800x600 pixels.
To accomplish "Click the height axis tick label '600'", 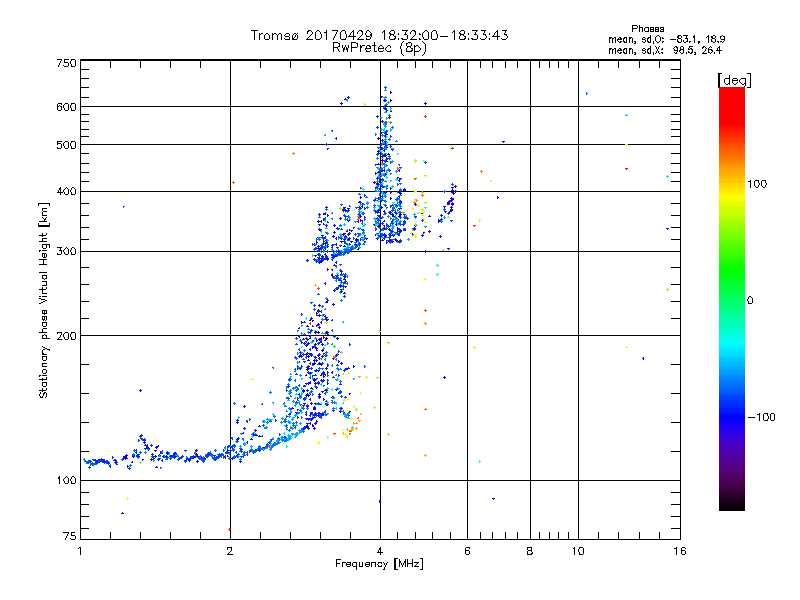I will coord(66,107).
